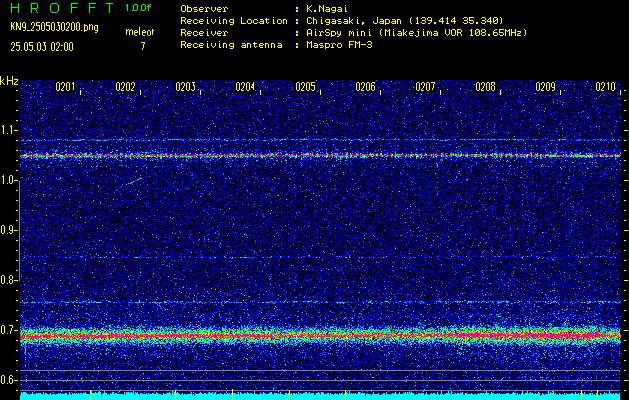Viewport: 629px width, 400px height.
Task: Click the 0.6 frequency axis label
Action: point(8,380)
